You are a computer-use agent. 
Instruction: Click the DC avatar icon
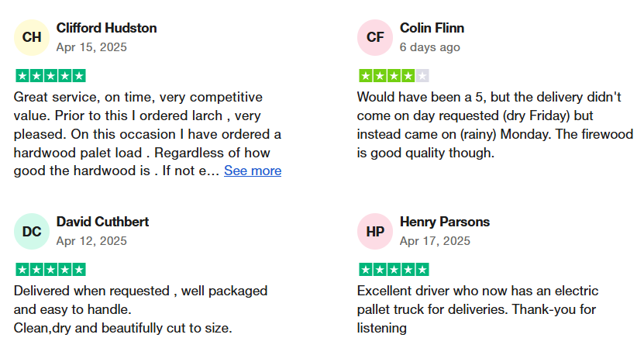[x=32, y=231]
